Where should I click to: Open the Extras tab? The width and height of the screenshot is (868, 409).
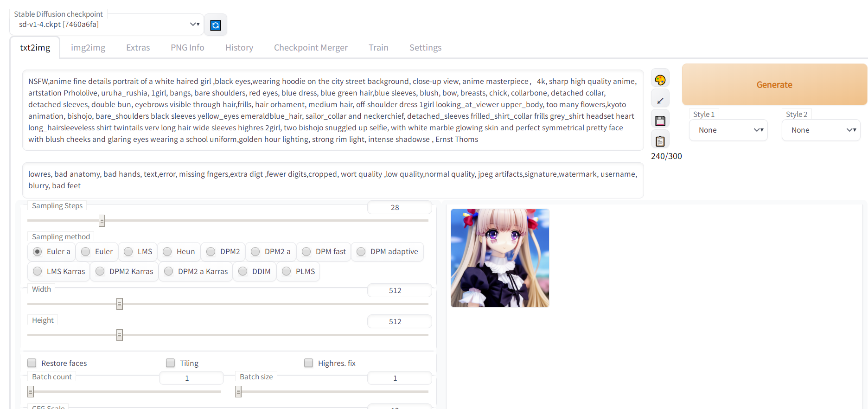pyautogui.click(x=138, y=47)
